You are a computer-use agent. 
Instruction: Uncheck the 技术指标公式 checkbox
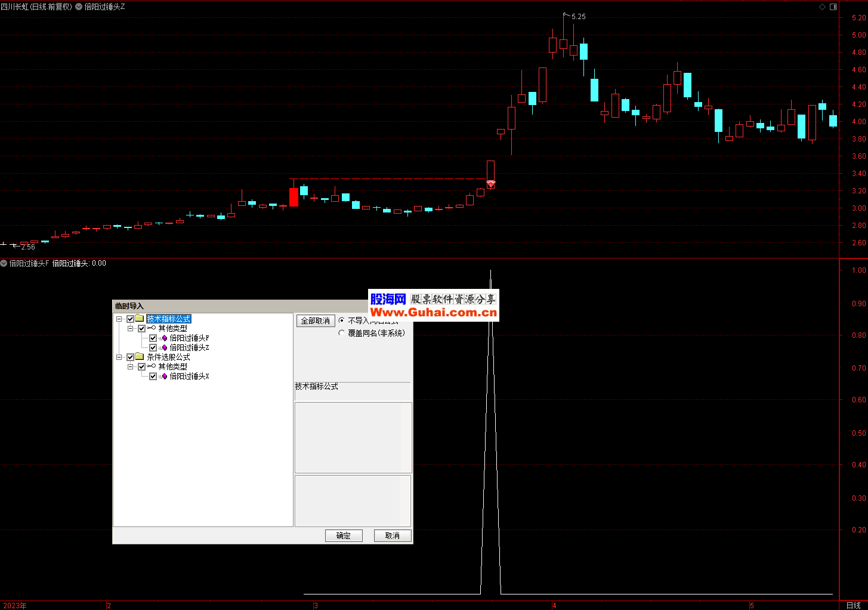click(x=130, y=319)
